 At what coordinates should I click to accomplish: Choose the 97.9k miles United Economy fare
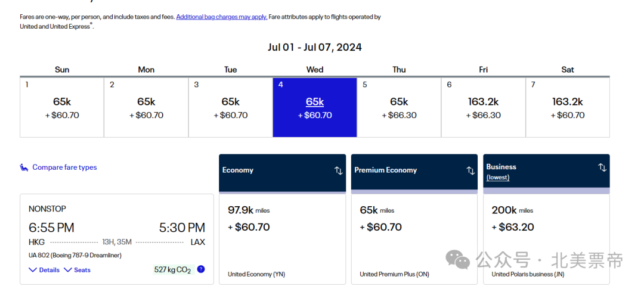click(x=283, y=239)
